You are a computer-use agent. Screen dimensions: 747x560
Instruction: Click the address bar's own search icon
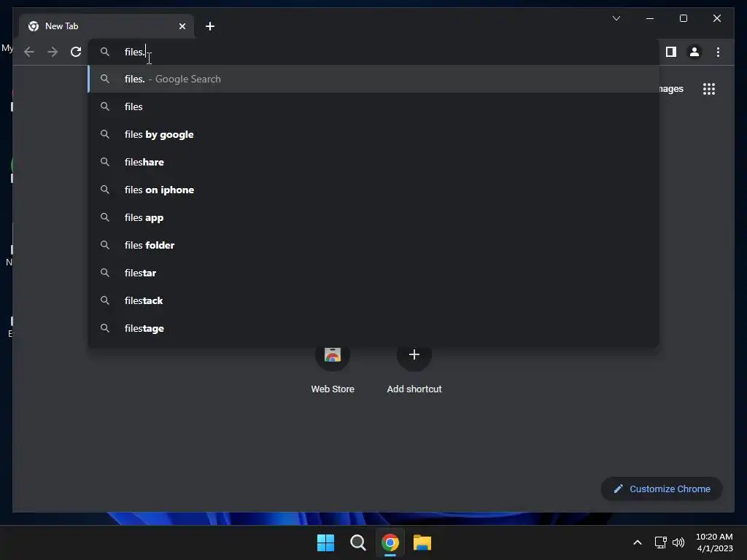pyautogui.click(x=105, y=52)
